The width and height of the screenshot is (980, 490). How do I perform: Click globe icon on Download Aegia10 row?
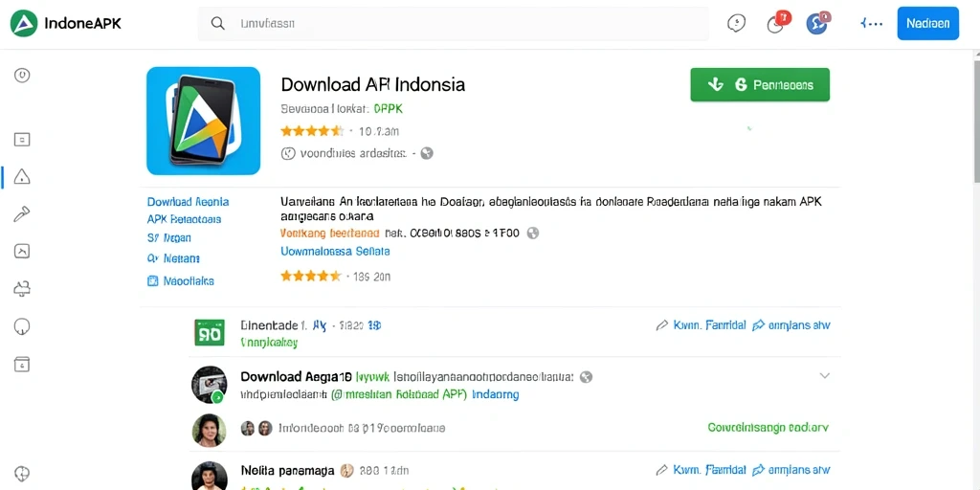click(586, 377)
